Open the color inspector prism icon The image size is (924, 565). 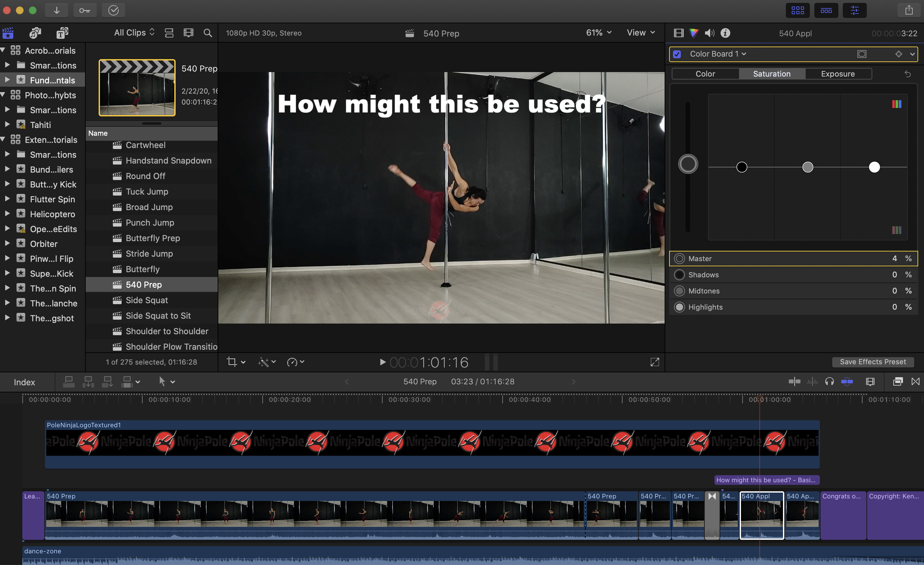[x=694, y=33]
